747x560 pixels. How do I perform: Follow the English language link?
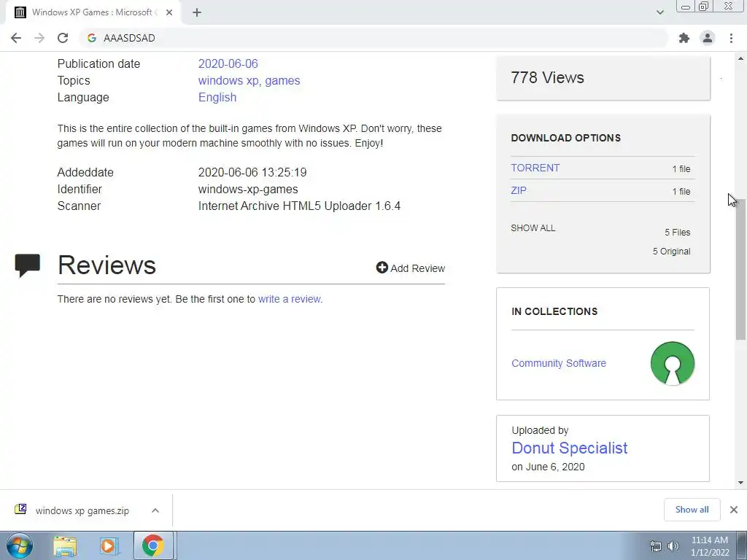(217, 97)
